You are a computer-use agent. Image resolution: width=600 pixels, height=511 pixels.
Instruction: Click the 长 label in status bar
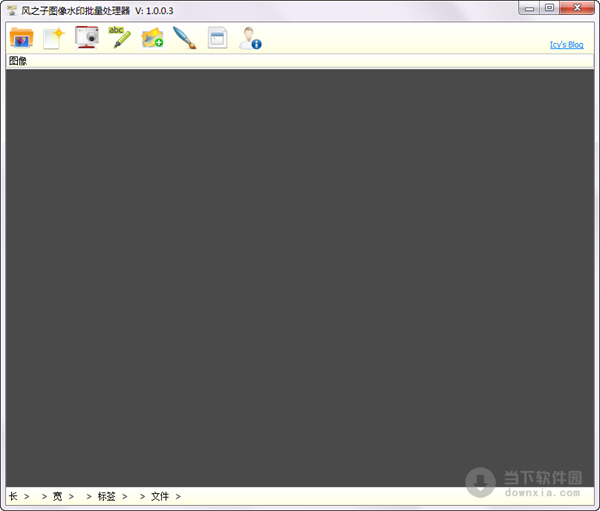(13, 496)
